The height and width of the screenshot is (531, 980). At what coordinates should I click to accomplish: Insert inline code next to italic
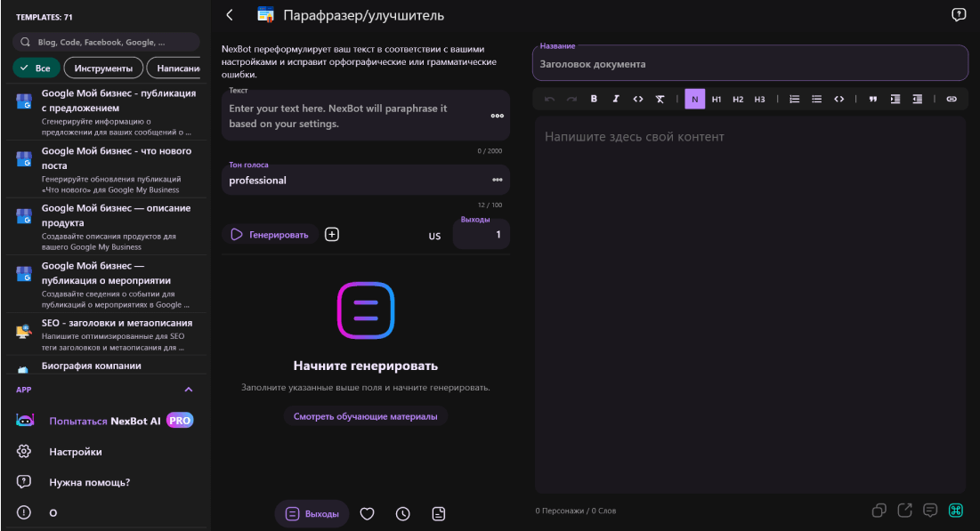[637, 99]
